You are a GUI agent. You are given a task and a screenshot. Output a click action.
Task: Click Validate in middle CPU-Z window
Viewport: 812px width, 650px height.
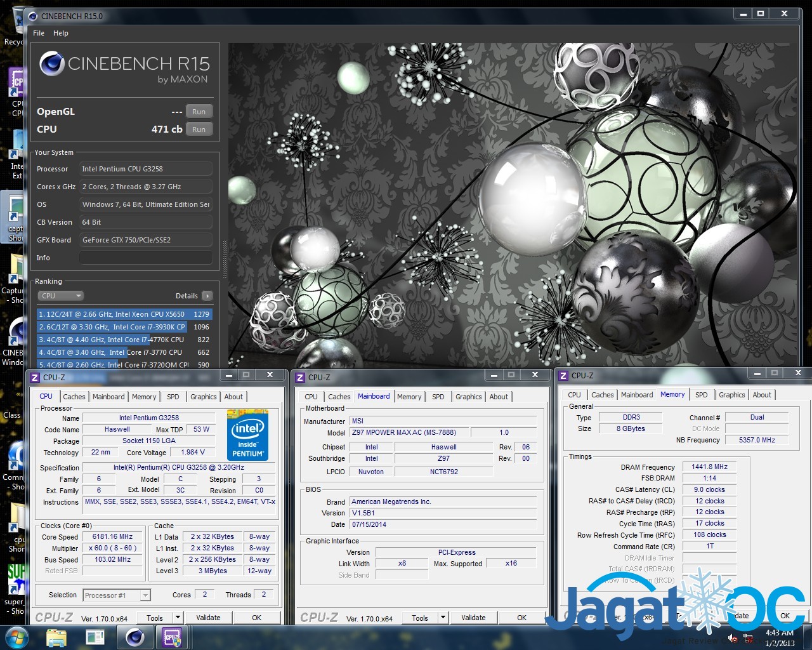coord(473,618)
